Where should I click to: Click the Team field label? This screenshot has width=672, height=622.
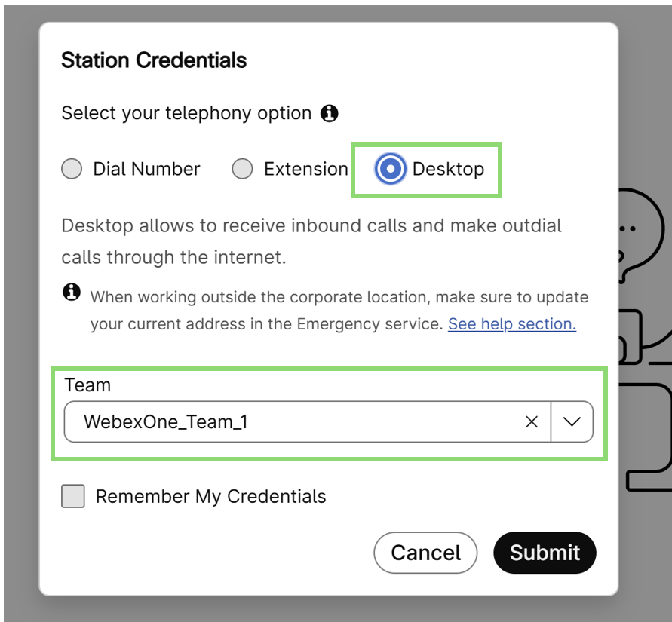[87, 385]
